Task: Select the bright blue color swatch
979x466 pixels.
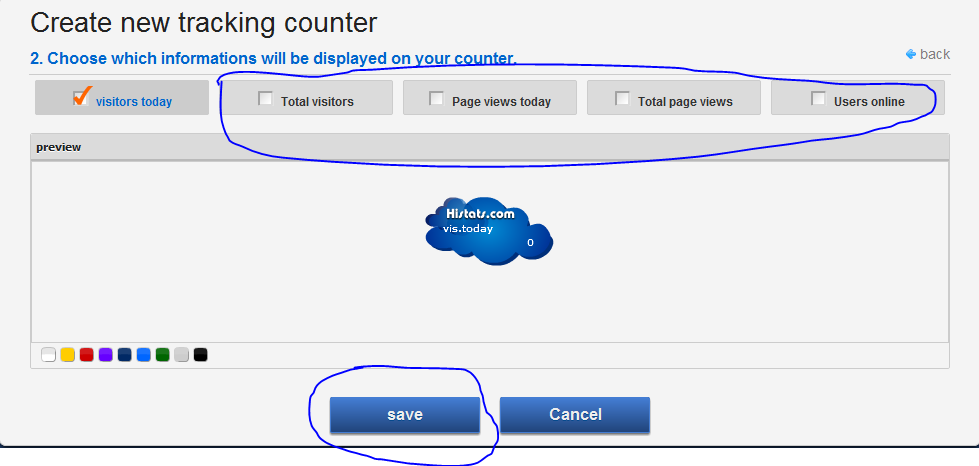Action: pos(144,355)
